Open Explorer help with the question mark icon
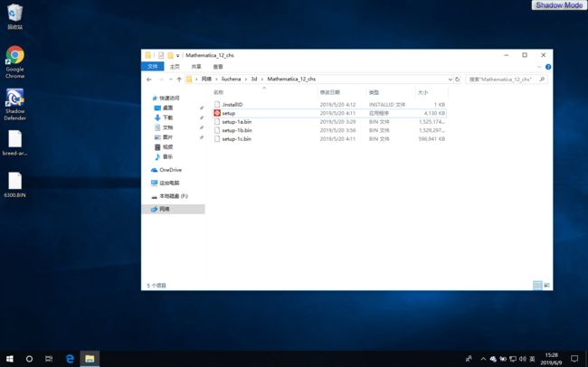 (548, 67)
